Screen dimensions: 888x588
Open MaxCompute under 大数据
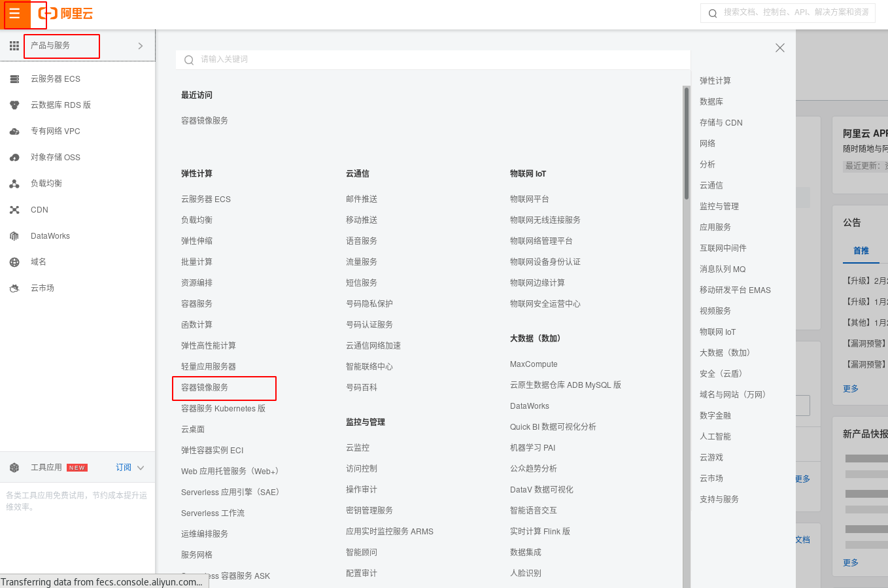coord(534,364)
